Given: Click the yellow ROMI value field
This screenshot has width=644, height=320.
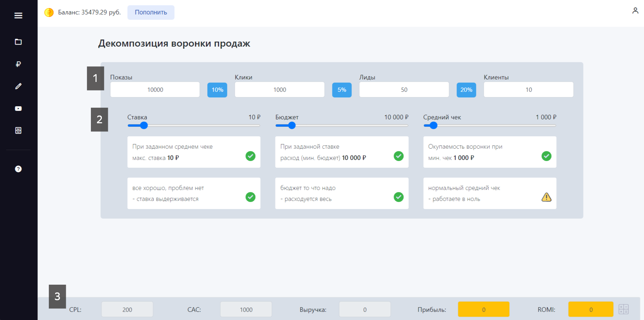Looking at the screenshot, I should coord(591,309).
